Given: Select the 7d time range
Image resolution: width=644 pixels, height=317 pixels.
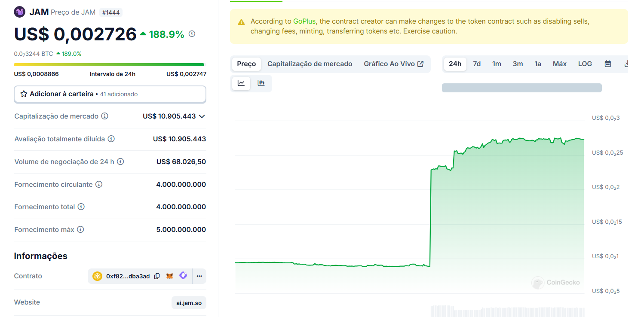Looking at the screenshot, I should (477, 64).
